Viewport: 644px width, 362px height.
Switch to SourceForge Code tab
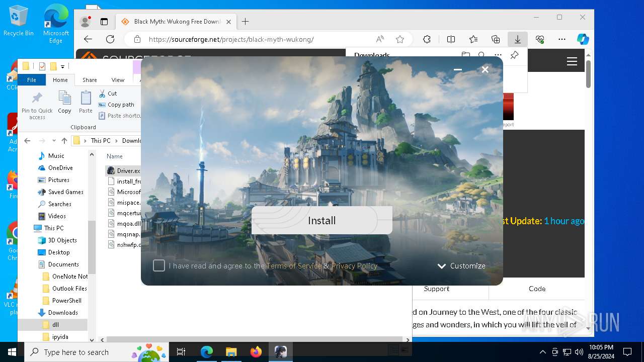[x=537, y=289]
